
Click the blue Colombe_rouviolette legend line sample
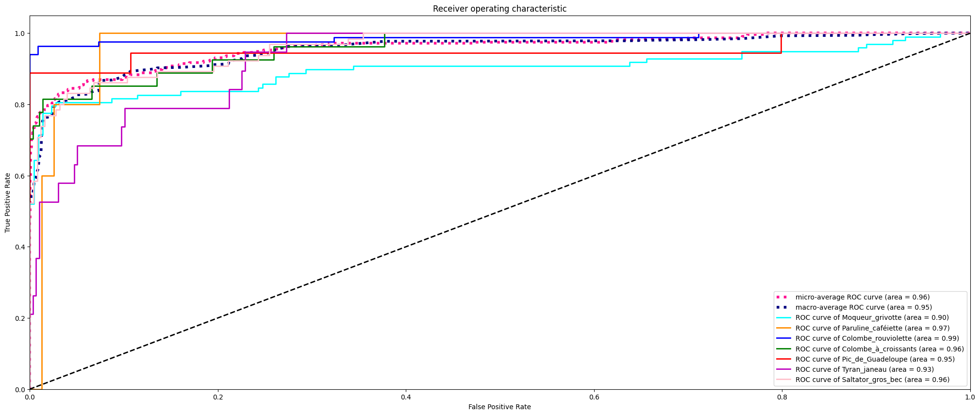click(x=783, y=339)
